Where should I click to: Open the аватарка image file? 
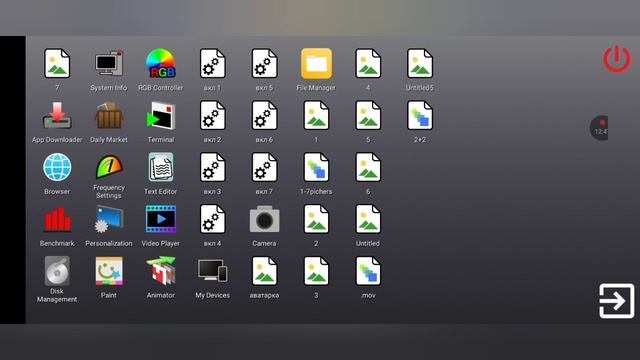pyautogui.click(x=264, y=271)
